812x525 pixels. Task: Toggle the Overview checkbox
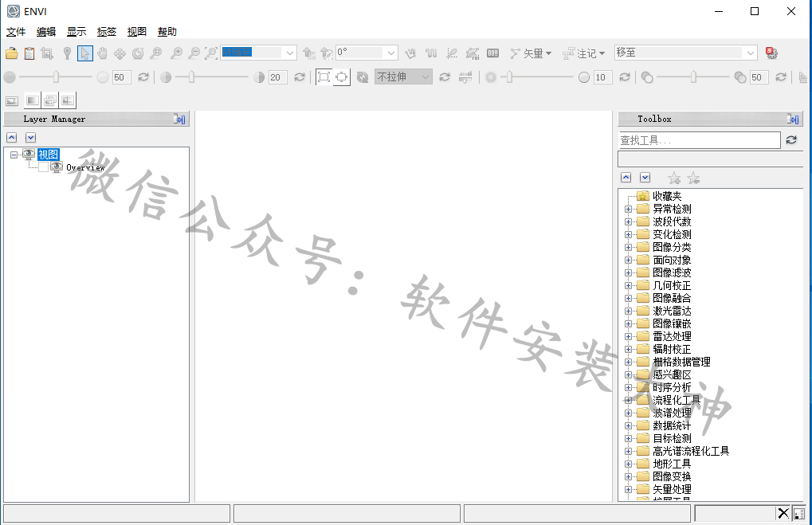coord(44,167)
